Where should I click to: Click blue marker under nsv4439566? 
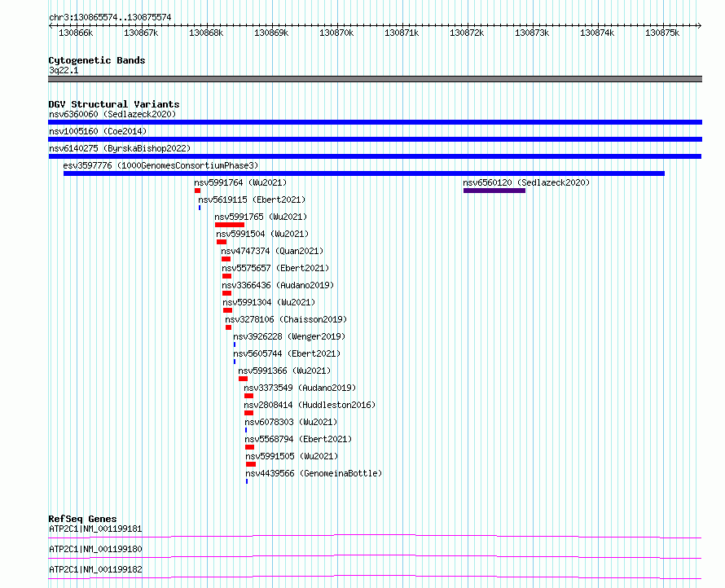pyautogui.click(x=247, y=481)
